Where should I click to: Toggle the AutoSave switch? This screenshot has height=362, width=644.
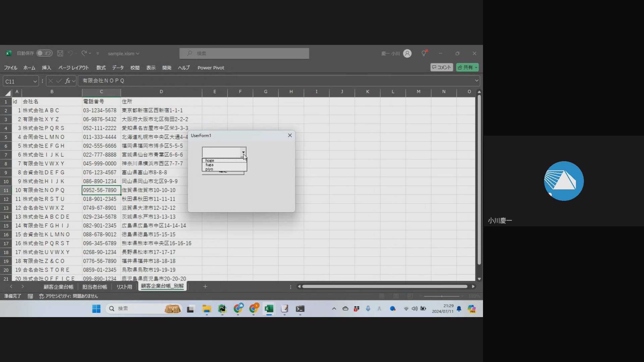[44, 53]
